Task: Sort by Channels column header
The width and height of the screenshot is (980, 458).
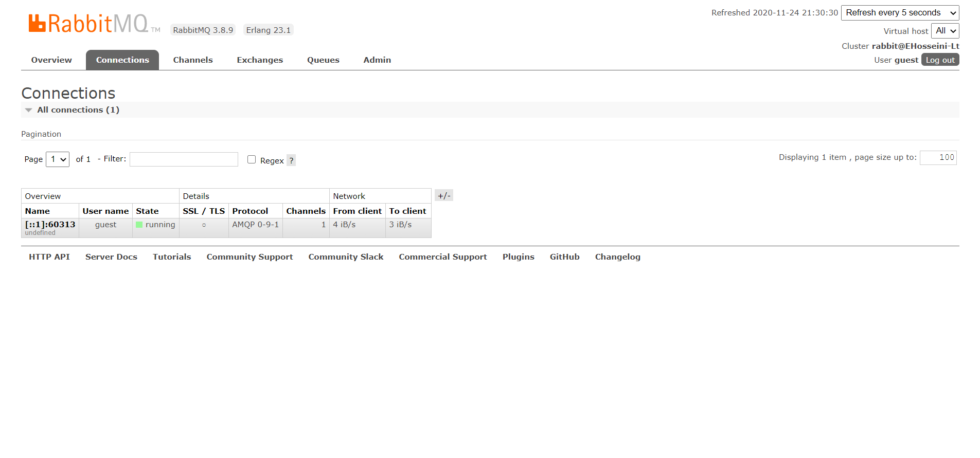Action: (306, 211)
